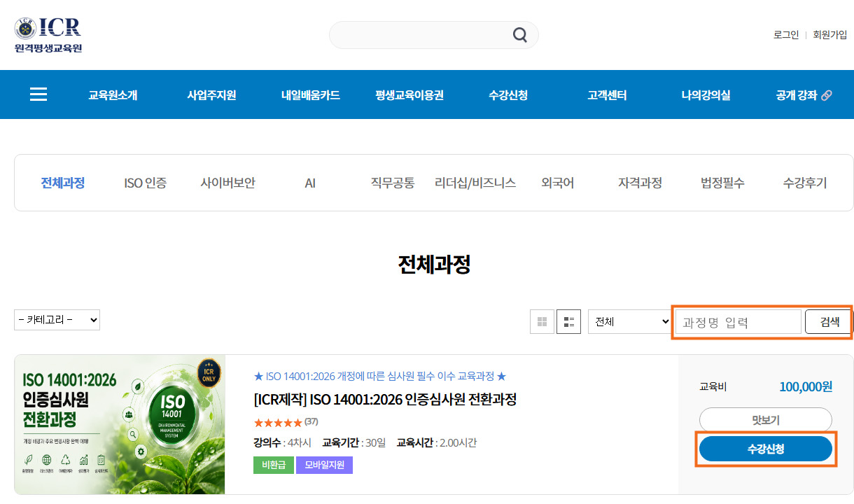Click the 교육시간 : 2.00시간 text
Viewport: 854px width, 504px height.
(437, 442)
